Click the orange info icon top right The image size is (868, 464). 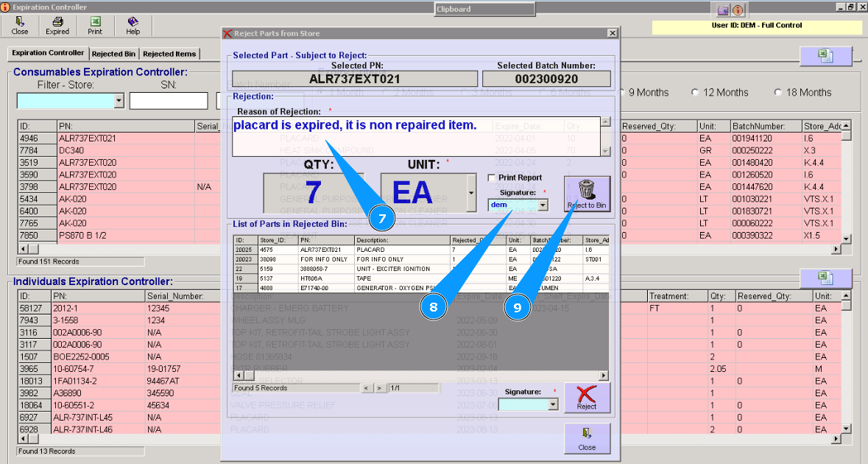pyautogui.click(x=738, y=10)
